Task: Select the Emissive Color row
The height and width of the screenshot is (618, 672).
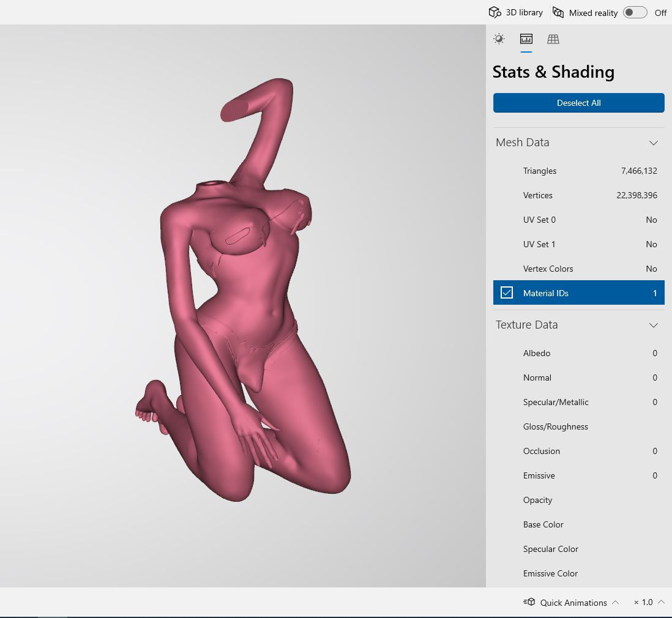Action: tap(578, 573)
